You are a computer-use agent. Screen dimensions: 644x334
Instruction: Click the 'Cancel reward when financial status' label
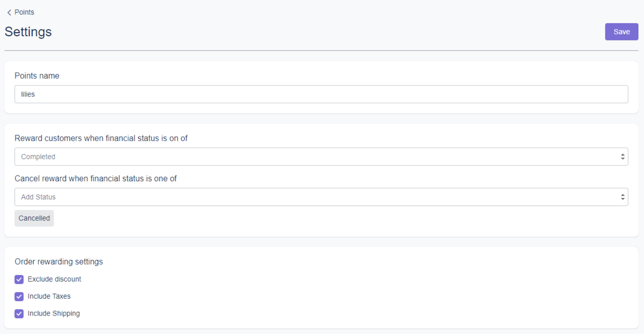tap(95, 178)
